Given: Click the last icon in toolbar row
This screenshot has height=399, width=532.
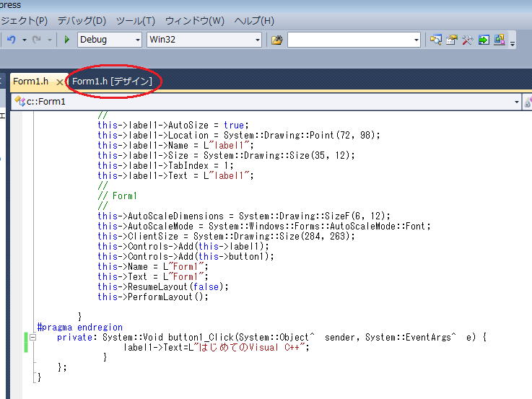Looking at the screenshot, I should (x=499, y=40).
